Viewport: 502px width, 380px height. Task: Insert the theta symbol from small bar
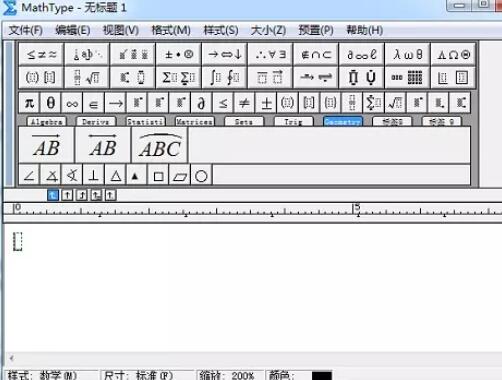coord(51,103)
